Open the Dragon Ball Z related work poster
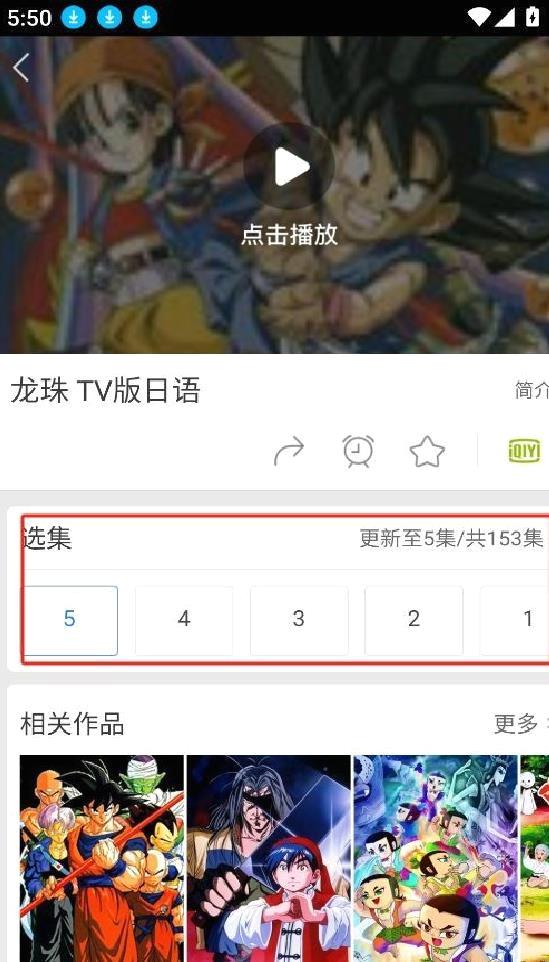This screenshot has height=962, width=549. point(102,858)
